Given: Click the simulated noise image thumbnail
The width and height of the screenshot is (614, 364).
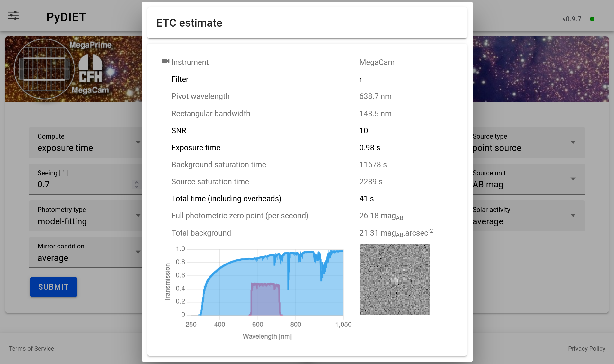Looking at the screenshot, I should click(395, 279).
